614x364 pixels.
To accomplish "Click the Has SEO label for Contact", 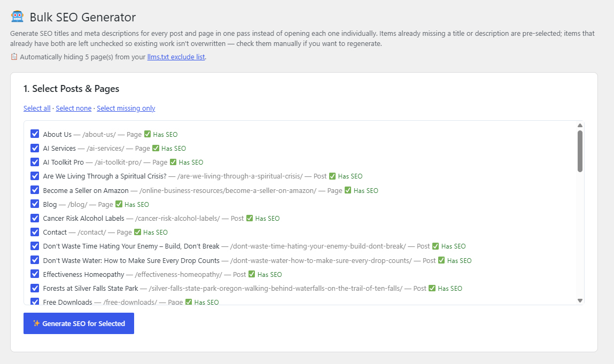I will (x=156, y=233).
